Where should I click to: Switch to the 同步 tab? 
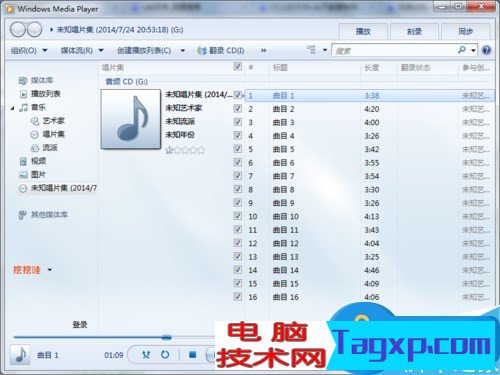coord(465,32)
